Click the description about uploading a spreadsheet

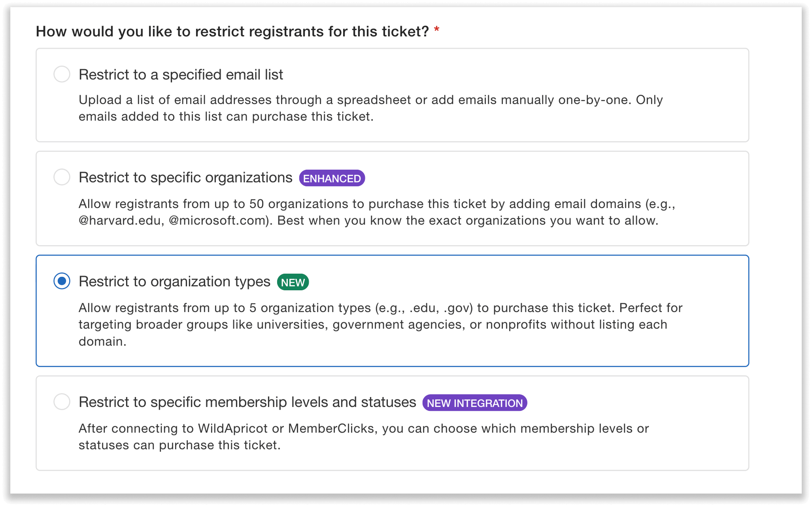(371, 108)
